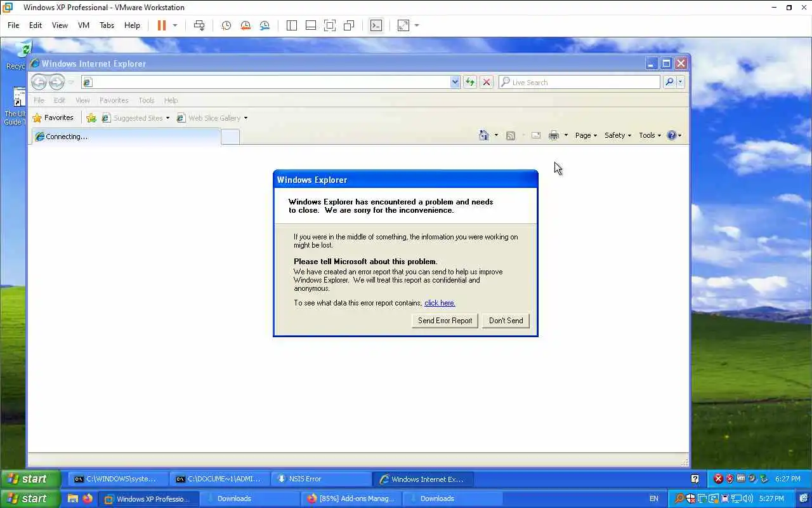Open Firefox from host quick launch

tap(88, 498)
